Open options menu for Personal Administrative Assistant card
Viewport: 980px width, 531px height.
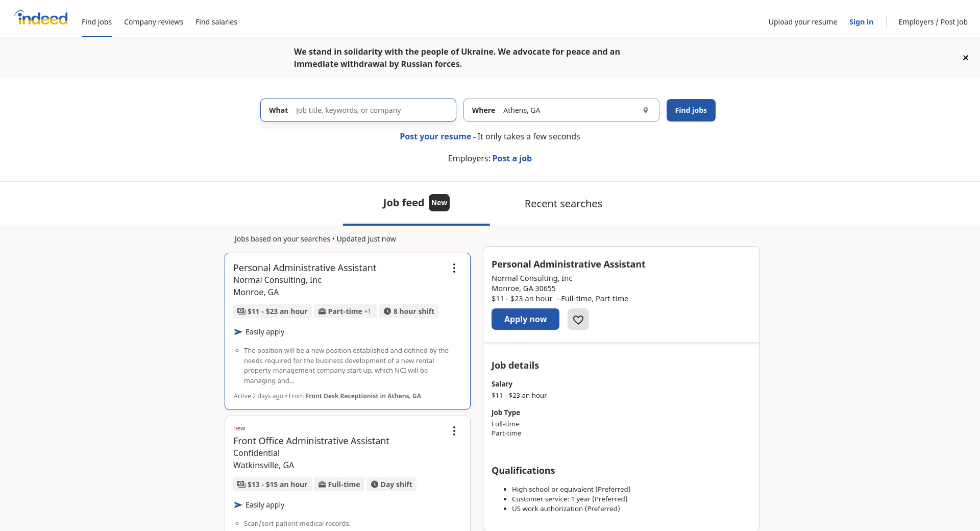click(454, 268)
